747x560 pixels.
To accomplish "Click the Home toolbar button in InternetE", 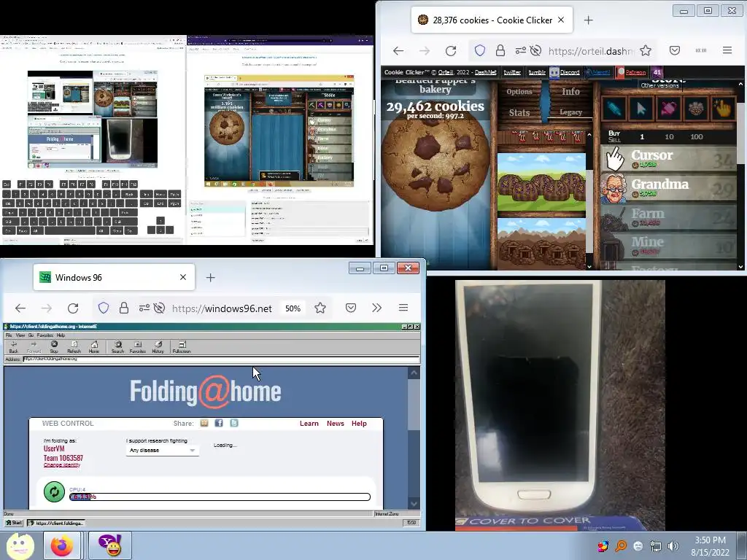I will (x=94, y=346).
